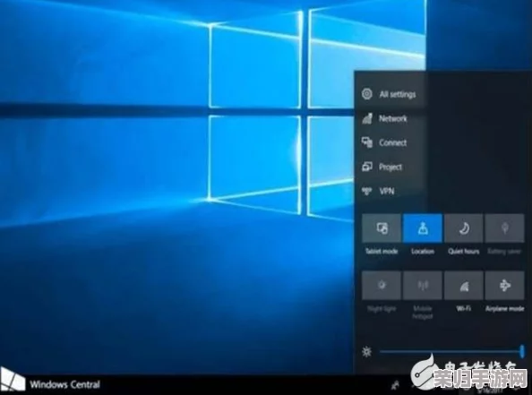This screenshot has height=395, width=532.
Task: Select the Network menu label
Action: [393, 118]
